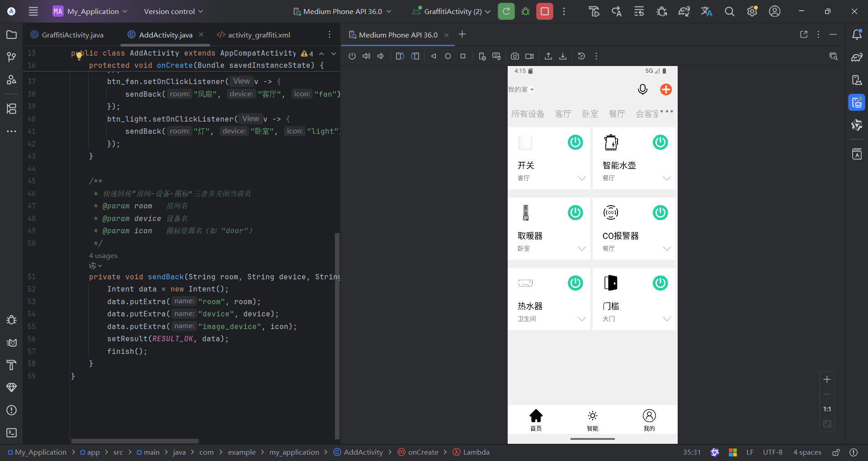The image size is (868, 461).
Task: Select the 客厅 room filter
Action: click(x=563, y=114)
